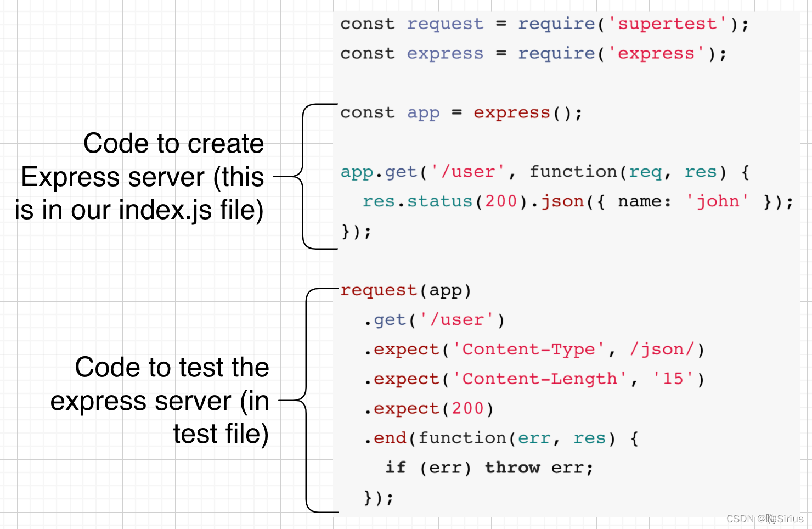Viewport: 812px width, 529px height.
Task: Click the Content-Type expect line
Action: (534, 350)
